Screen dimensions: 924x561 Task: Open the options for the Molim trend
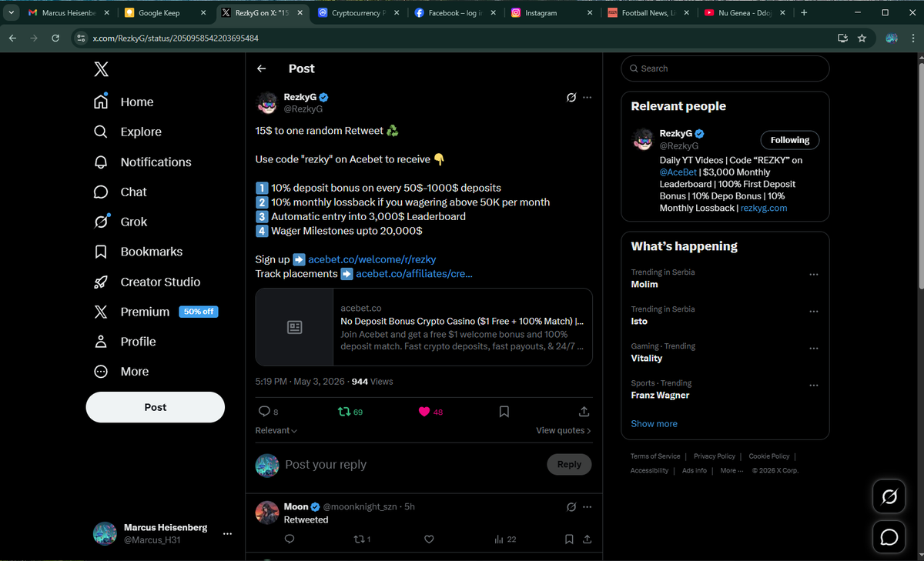tap(814, 275)
